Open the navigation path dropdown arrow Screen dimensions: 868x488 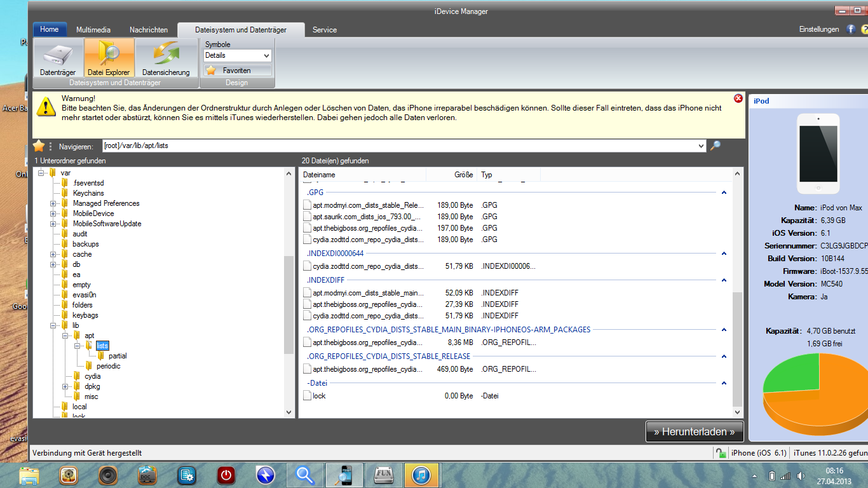coord(702,146)
